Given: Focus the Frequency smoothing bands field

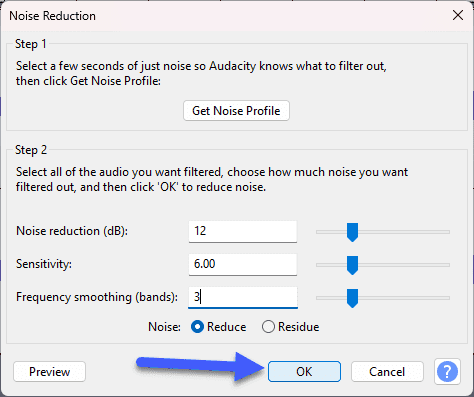Looking at the screenshot, I should click(243, 297).
